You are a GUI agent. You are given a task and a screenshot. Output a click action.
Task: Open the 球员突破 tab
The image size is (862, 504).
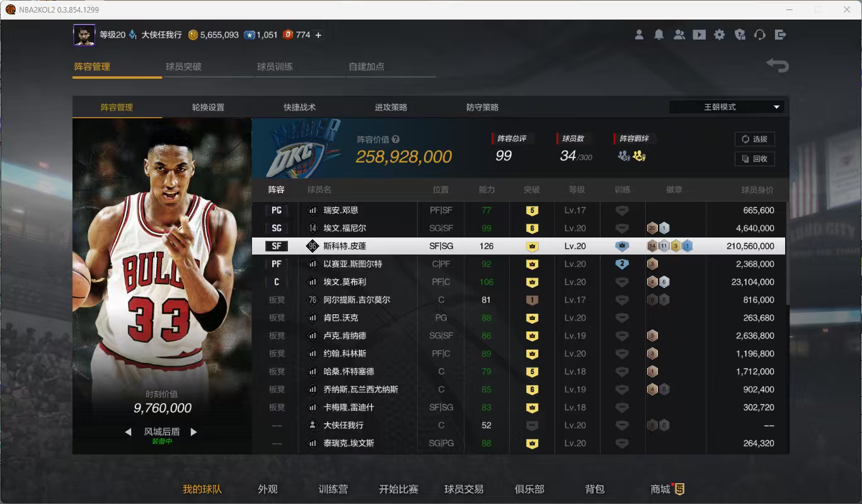(x=183, y=66)
